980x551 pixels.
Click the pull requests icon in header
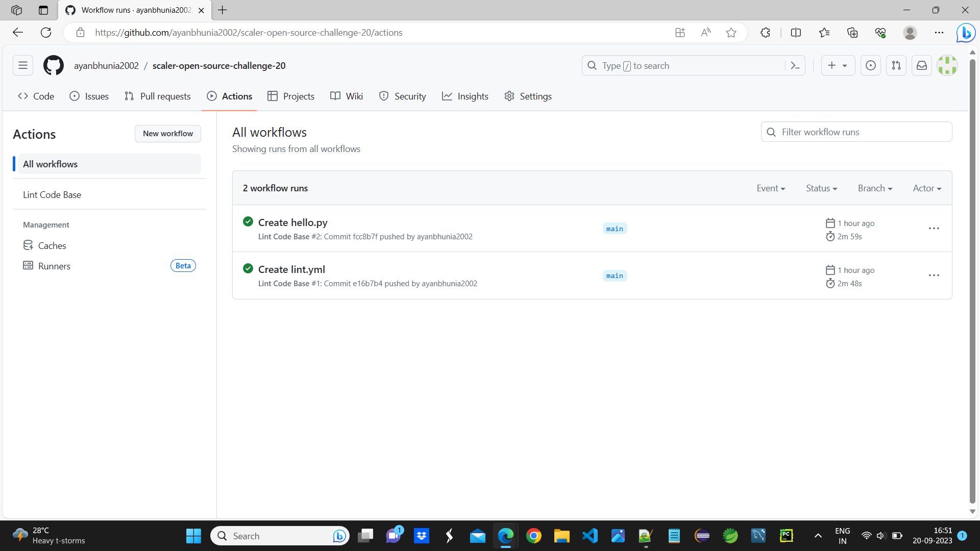tap(896, 65)
